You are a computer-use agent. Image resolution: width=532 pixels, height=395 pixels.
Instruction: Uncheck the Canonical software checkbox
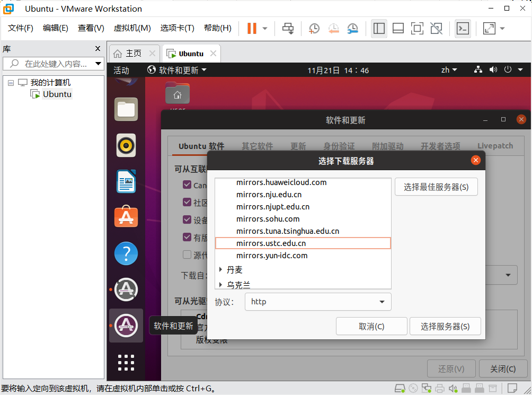pos(187,185)
